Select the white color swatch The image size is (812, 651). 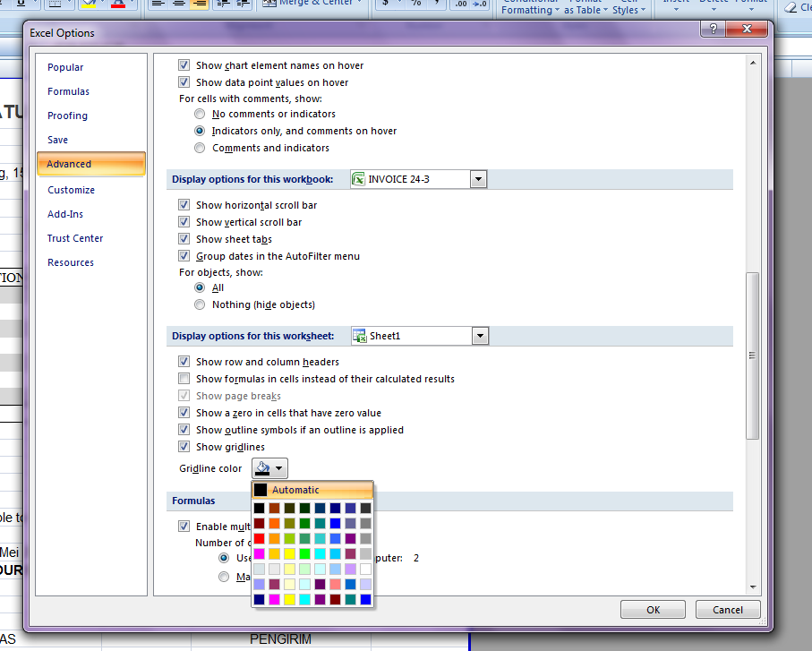pyautogui.click(x=365, y=570)
